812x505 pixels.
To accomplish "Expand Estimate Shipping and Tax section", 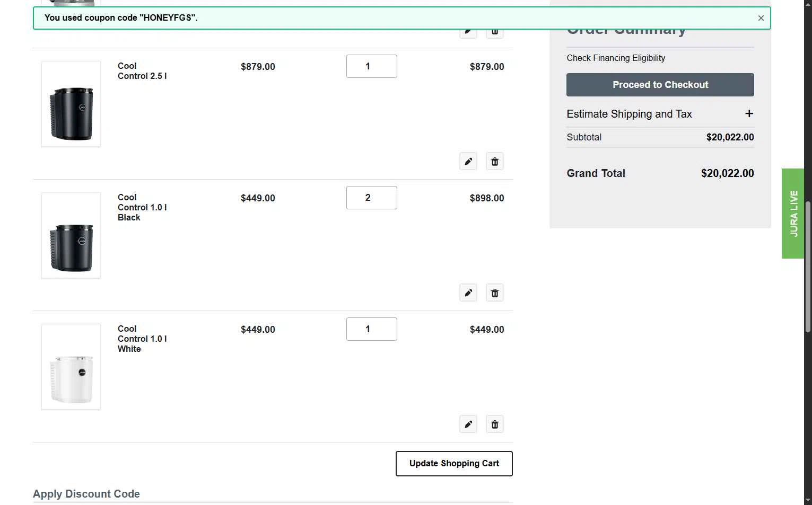I will click(x=749, y=114).
